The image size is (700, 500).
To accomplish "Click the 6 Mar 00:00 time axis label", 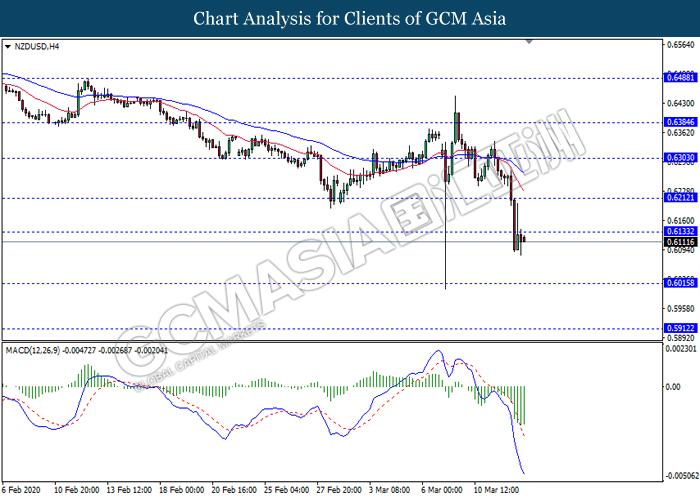I will pyautogui.click(x=442, y=490).
